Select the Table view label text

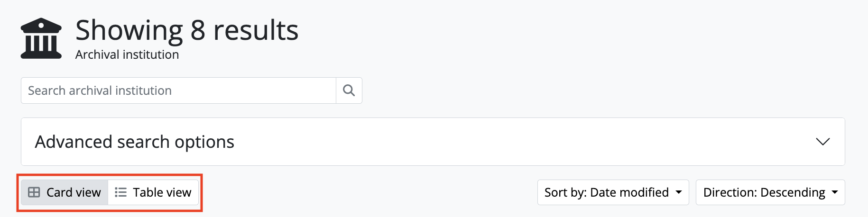click(162, 192)
